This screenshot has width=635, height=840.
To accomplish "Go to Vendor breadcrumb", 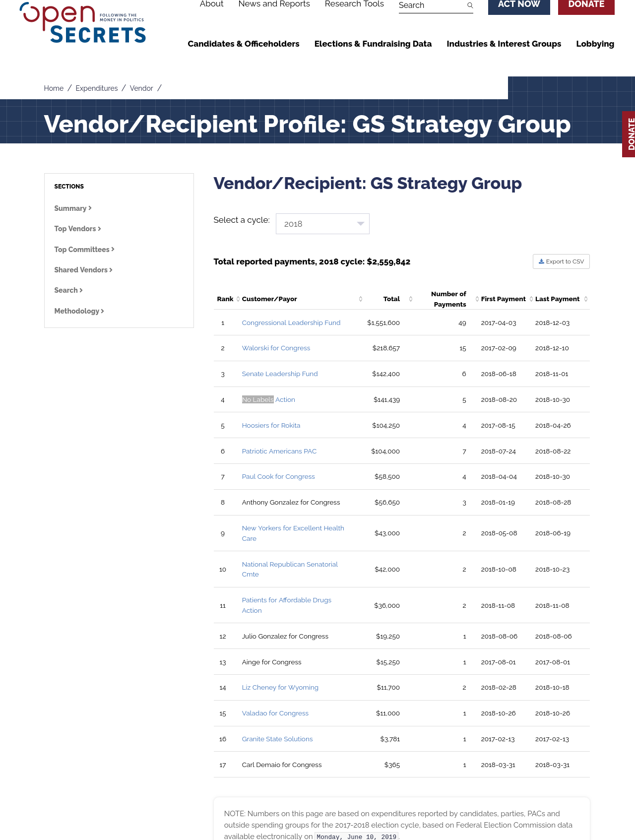I will (x=141, y=88).
